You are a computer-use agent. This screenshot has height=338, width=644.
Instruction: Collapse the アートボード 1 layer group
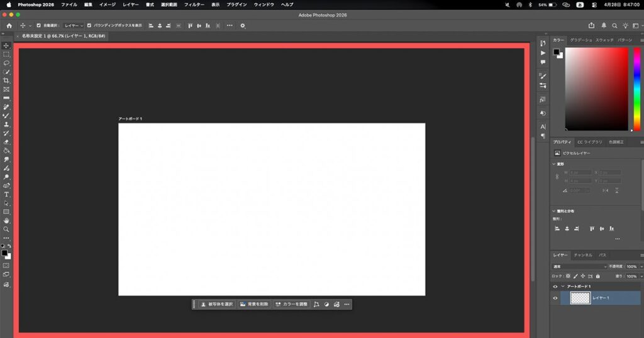coord(563,286)
